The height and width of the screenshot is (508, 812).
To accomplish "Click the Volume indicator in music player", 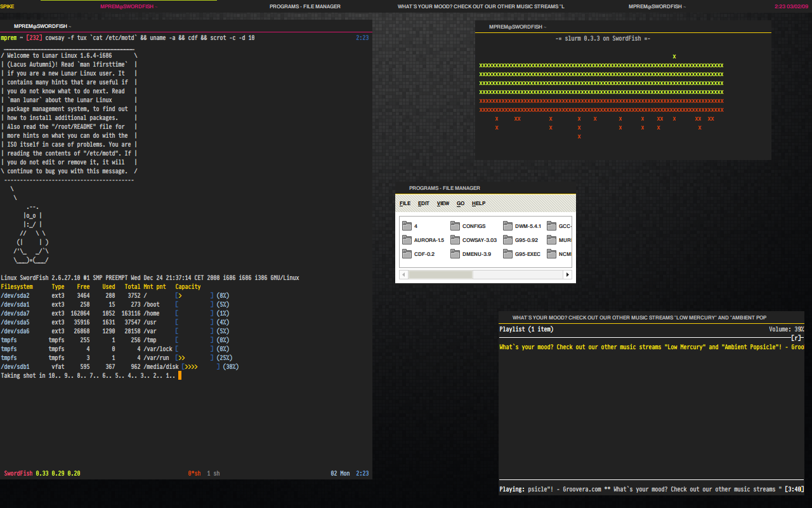I will point(787,329).
